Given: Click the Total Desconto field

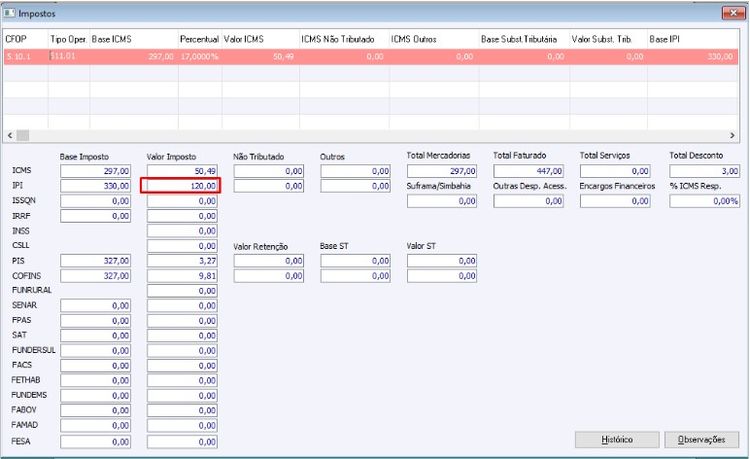Looking at the screenshot, I should [x=705, y=171].
